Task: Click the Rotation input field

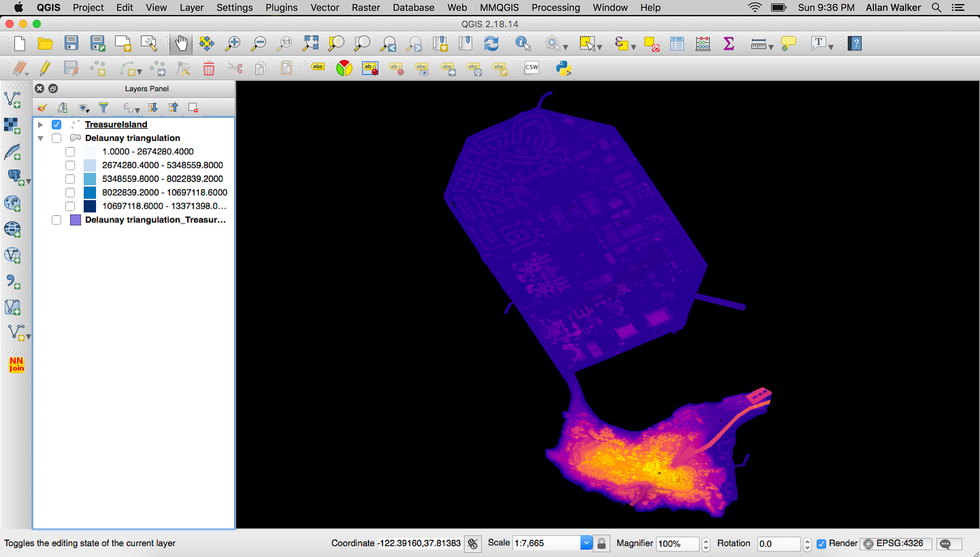Action: 777,543
